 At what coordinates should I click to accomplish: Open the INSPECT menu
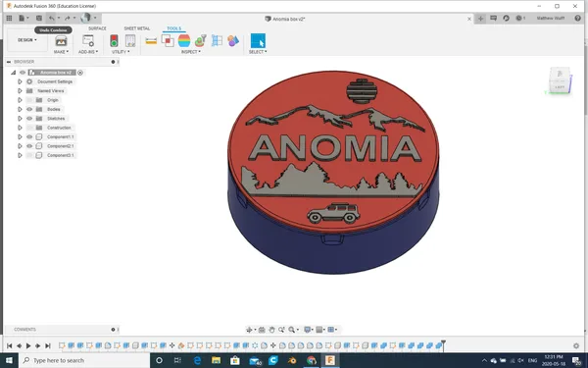(191, 52)
